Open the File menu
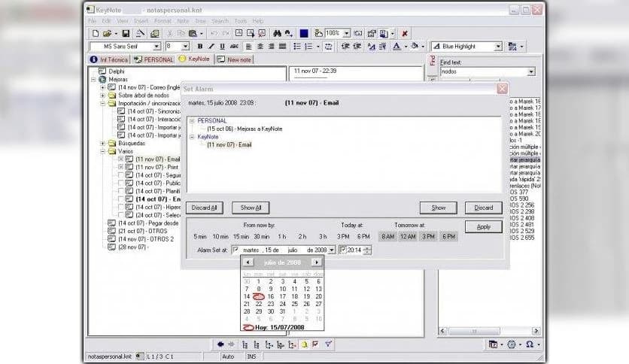The image size is (629, 364). pos(92,21)
